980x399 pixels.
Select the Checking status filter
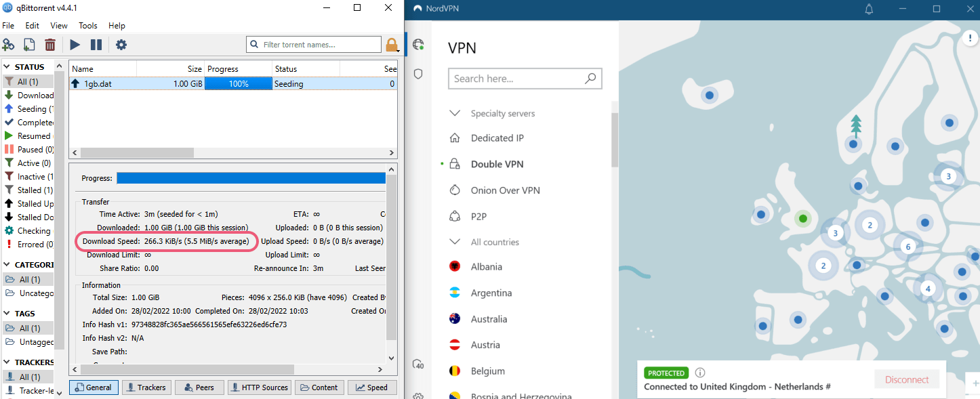pyautogui.click(x=28, y=231)
